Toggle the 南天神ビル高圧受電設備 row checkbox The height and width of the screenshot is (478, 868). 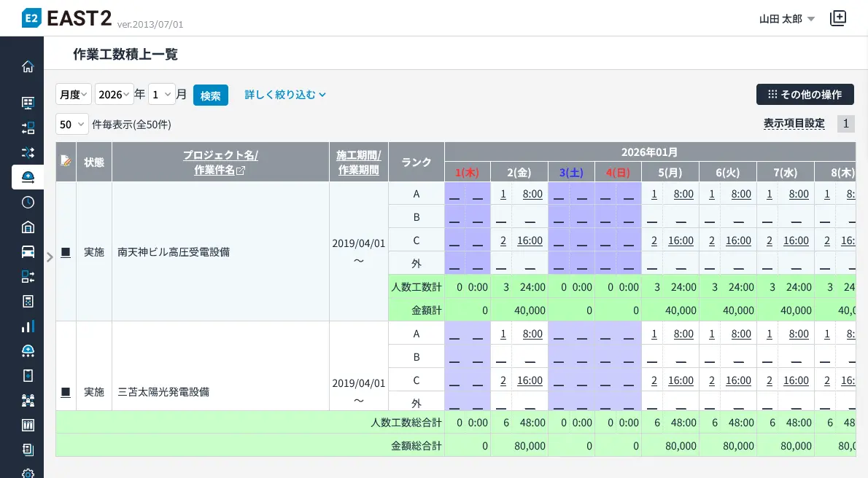66,252
